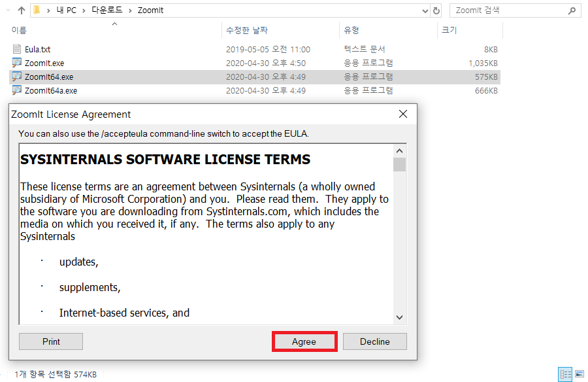
Task: Click the 1,035KB size cell
Action: [483, 63]
